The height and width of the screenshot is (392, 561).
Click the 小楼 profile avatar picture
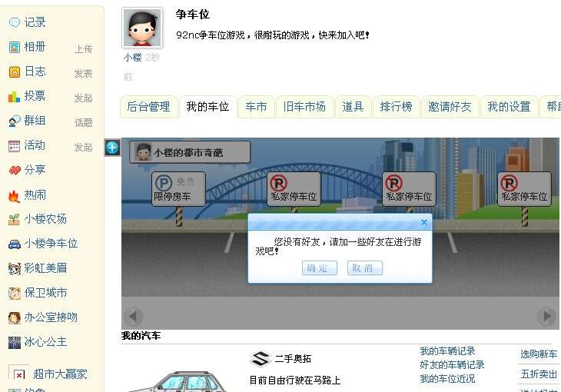click(x=142, y=28)
